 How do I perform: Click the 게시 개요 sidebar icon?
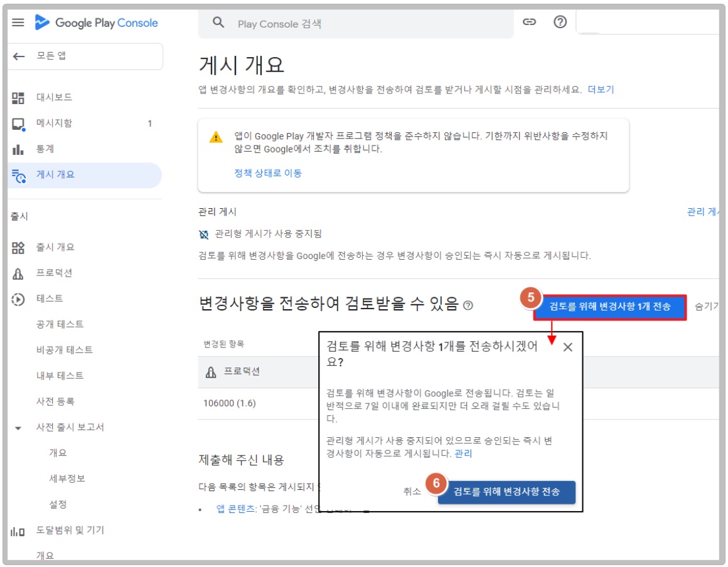click(x=19, y=176)
